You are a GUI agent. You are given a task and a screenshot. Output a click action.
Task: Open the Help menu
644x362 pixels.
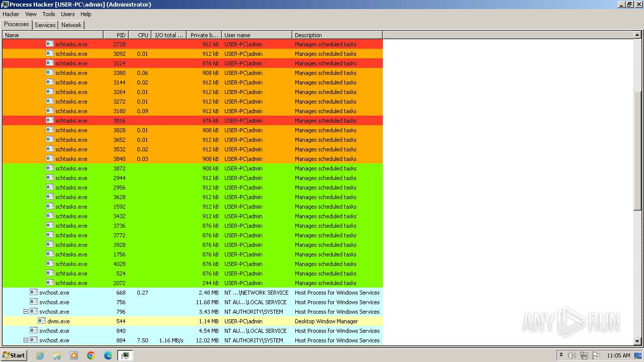click(x=86, y=14)
